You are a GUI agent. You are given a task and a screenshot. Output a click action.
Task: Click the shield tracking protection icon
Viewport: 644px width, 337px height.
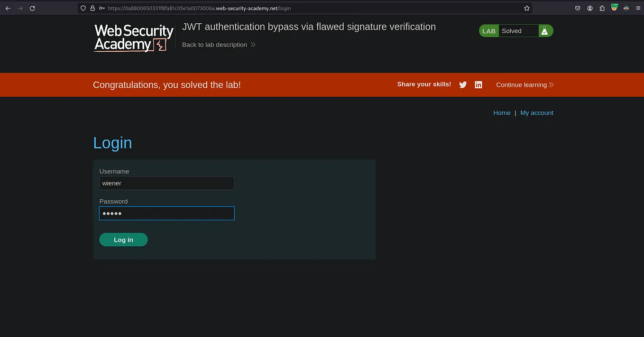click(x=83, y=8)
